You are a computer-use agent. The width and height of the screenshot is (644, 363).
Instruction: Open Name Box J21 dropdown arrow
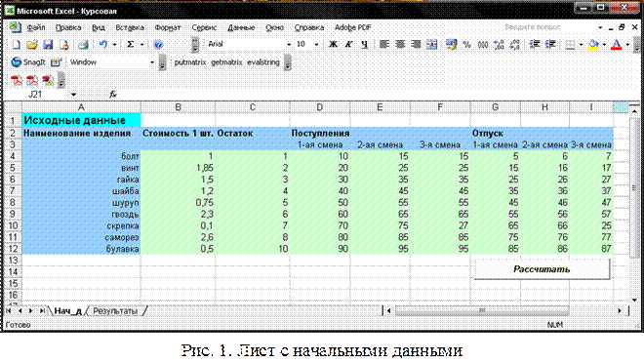pyautogui.click(x=73, y=95)
